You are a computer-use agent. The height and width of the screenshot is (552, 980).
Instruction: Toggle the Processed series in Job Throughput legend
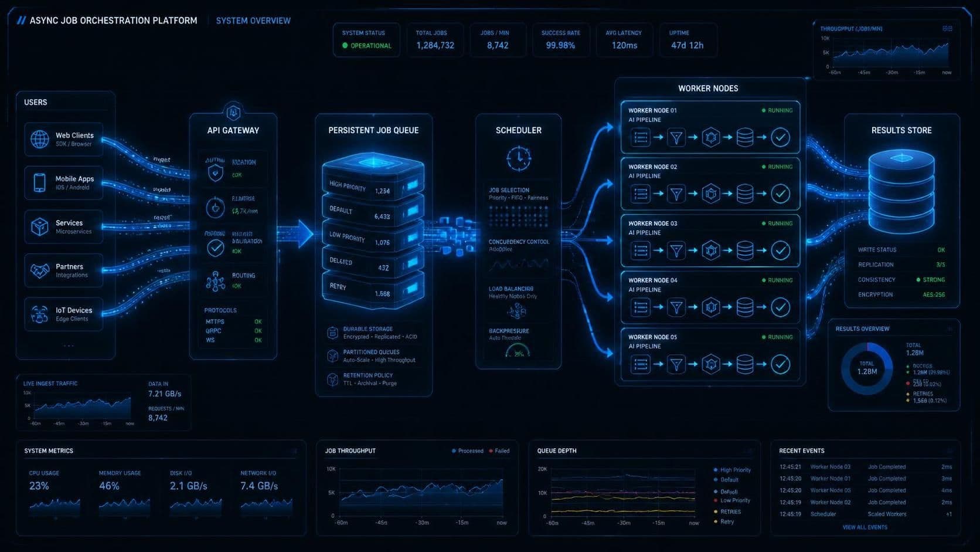pyautogui.click(x=468, y=451)
